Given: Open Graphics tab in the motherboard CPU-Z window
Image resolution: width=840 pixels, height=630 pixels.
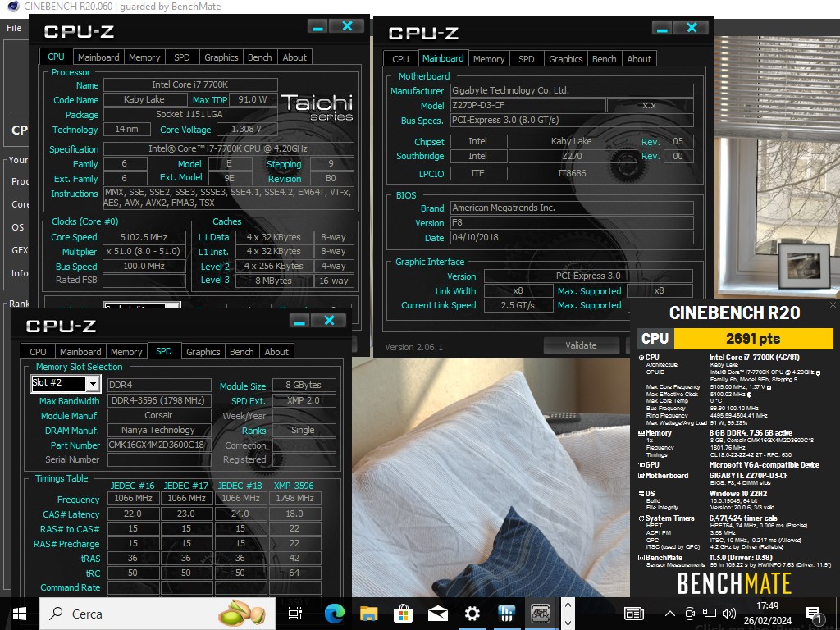Looking at the screenshot, I should tap(566, 59).
